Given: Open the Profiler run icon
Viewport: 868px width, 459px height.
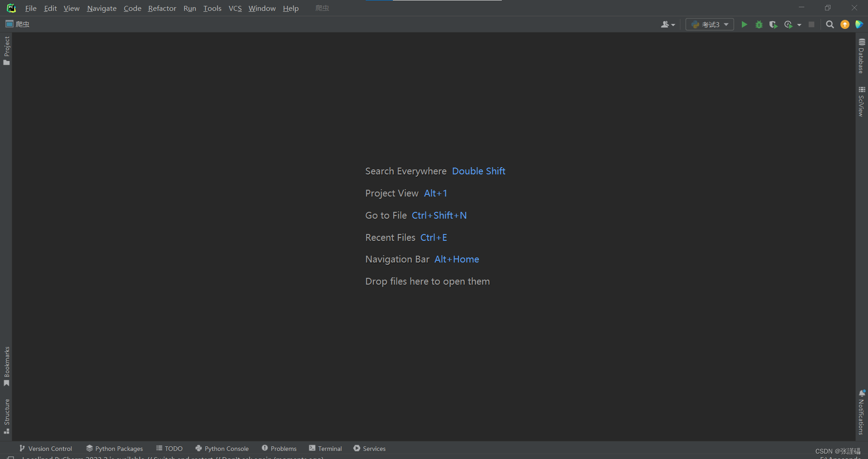Looking at the screenshot, I should coord(788,24).
